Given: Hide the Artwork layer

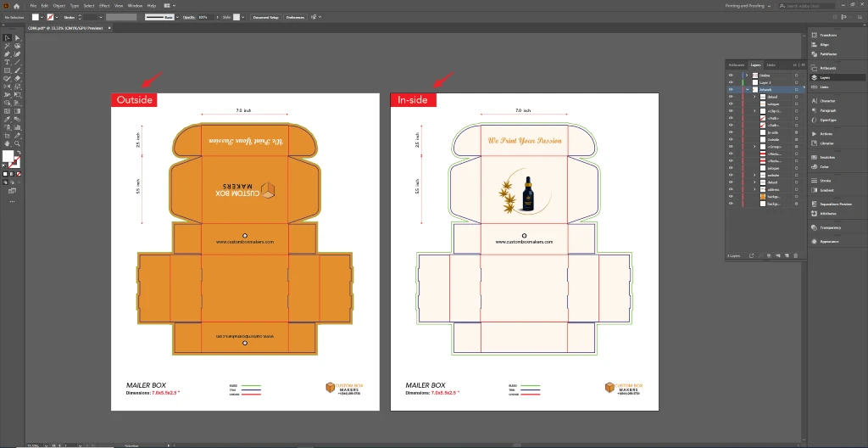Looking at the screenshot, I should [730, 89].
